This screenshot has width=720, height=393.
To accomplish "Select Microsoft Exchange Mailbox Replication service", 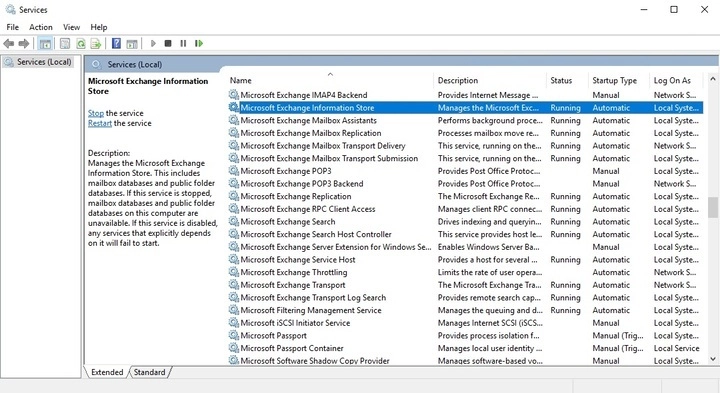I will tap(311, 133).
